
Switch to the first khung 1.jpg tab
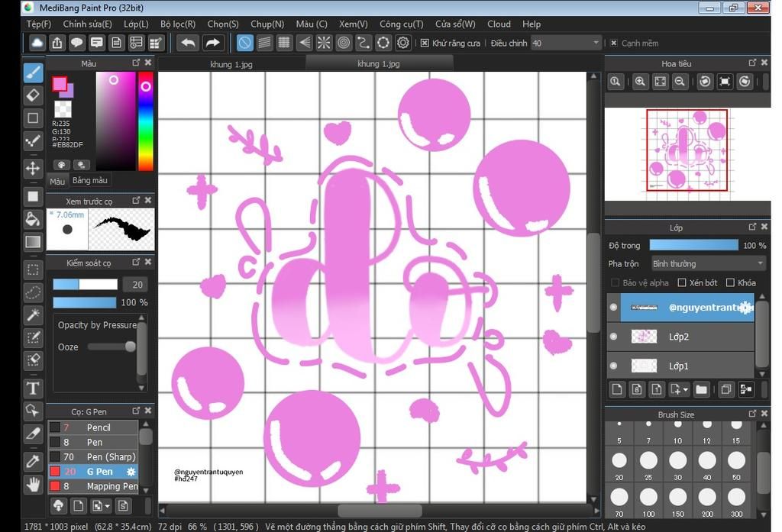coord(231,64)
